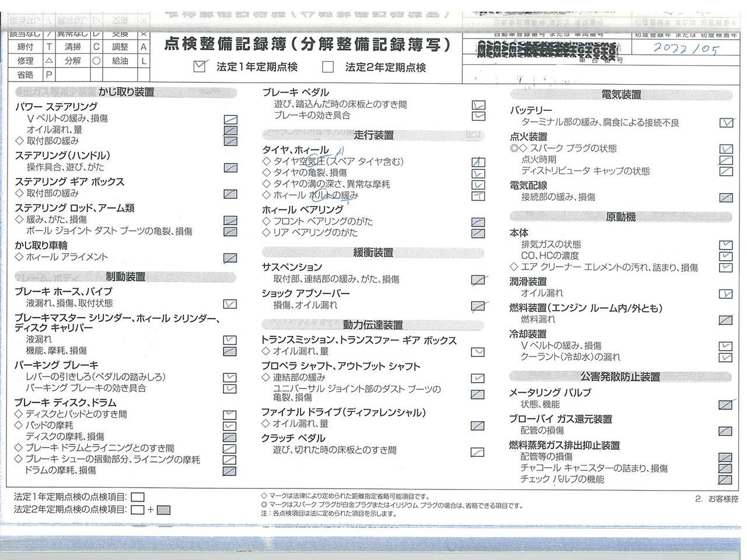This screenshot has width=747, height=560.
Task: Click the 制動装置 section header
Action: click(x=125, y=276)
